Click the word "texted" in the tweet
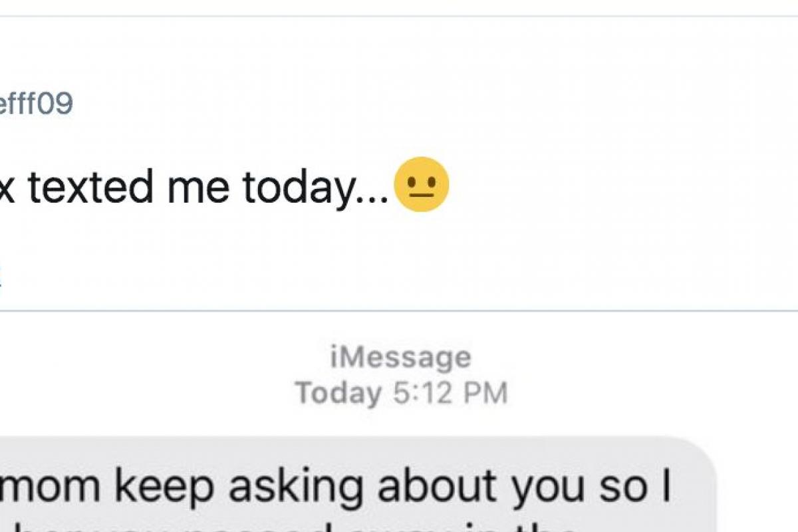The width and height of the screenshot is (798, 532). tap(93, 187)
